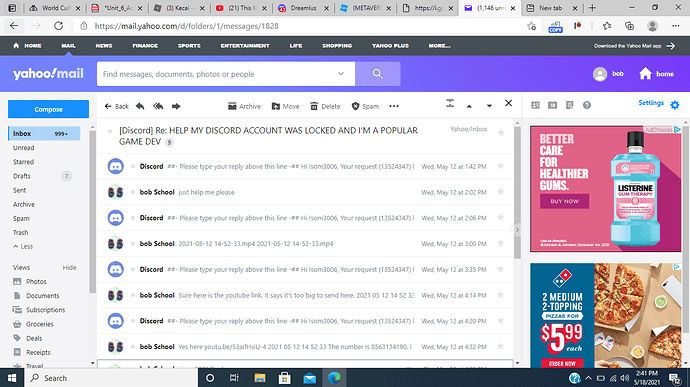Image resolution: width=690 pixels, height=387 pixels.
Task: Star the bob School message from 3:00 PM
Action: (500, 243)
